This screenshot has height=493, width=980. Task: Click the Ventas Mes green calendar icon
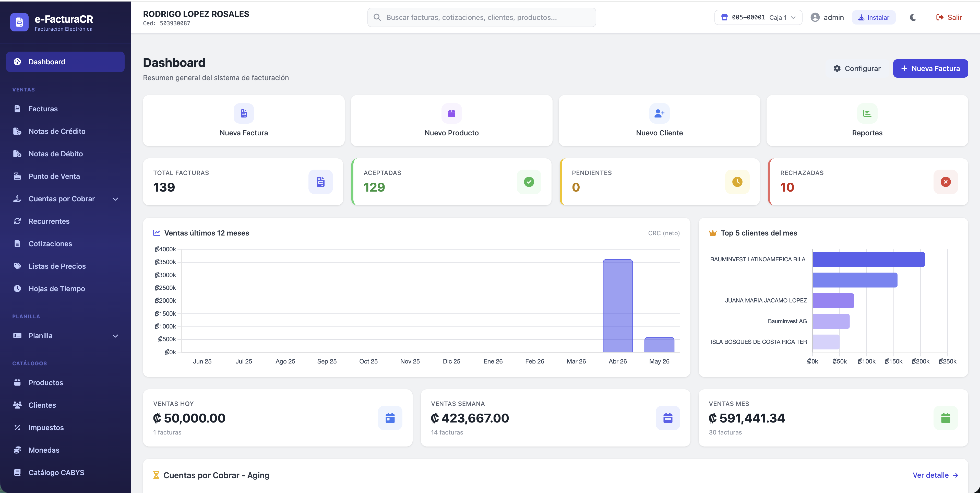pyautogui.click(x=945, y=418)
